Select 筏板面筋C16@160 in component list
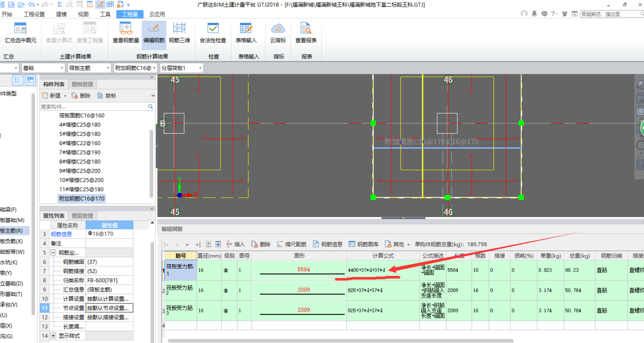644x343 pixels. [82, 115]
